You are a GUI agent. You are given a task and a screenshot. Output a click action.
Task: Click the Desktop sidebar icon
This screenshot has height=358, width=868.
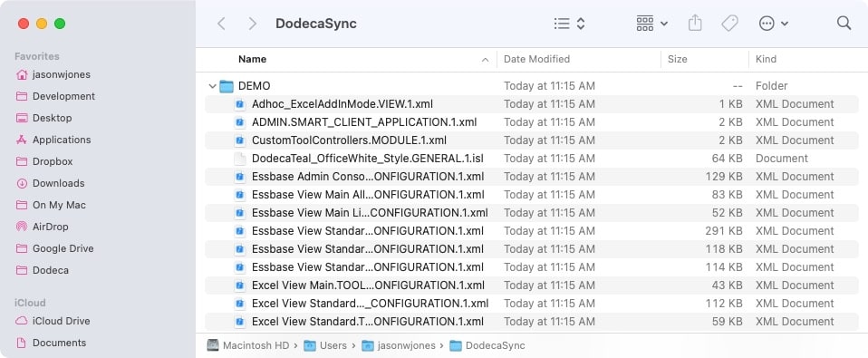coord(22,118)
